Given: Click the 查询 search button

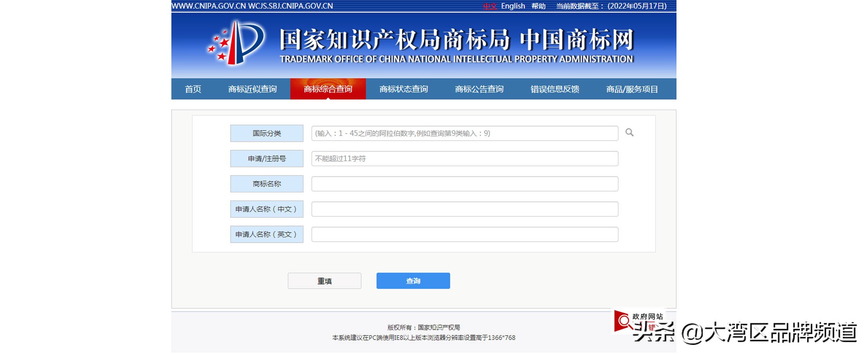Looking at the screenshot, I should point(413,281).
